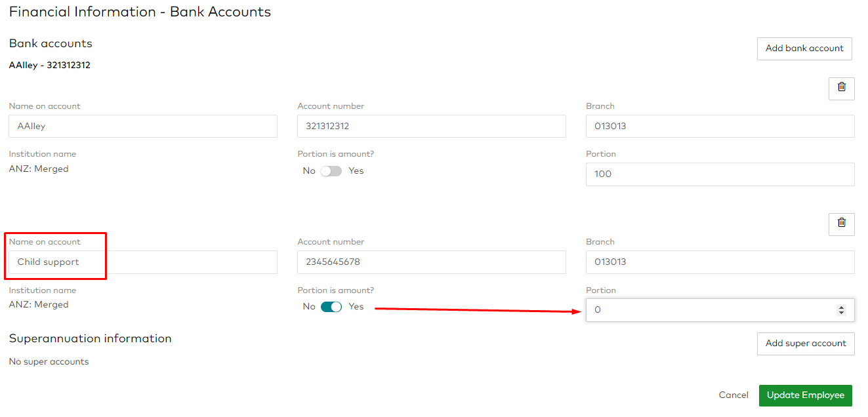Focus the AAlley account Branch field
The image size is (868, 417).
pos(720,127)
